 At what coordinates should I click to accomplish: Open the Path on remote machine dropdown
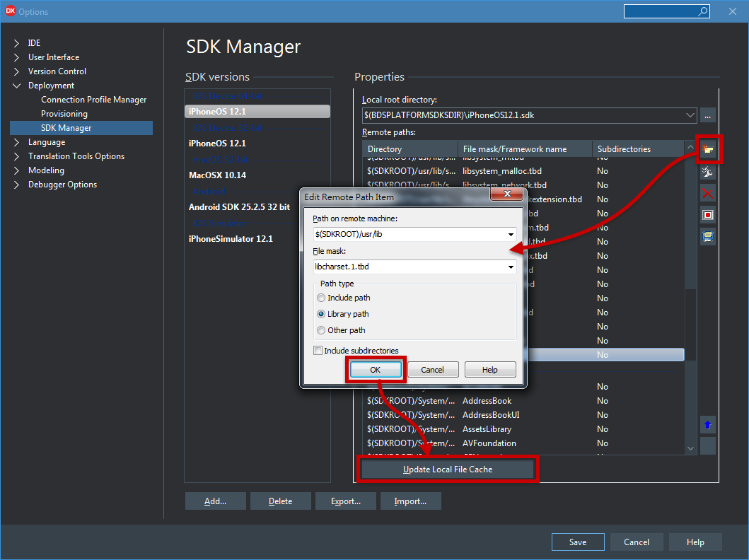click(511, 235)
